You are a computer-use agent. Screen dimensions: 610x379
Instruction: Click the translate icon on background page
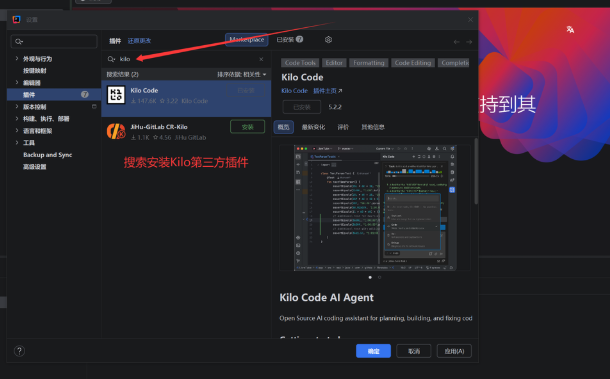[x=570, y=30]
